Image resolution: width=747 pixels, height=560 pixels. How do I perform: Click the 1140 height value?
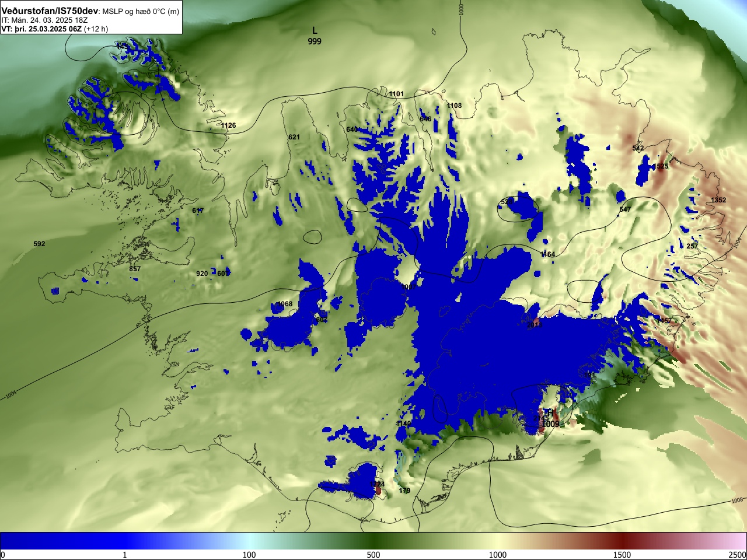point(404,423)
